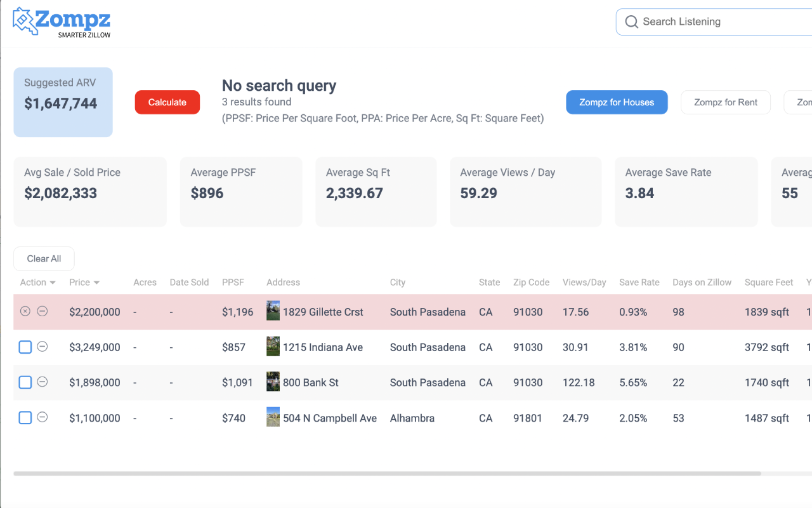Click the horizontal scrollbar under the table
Image resolution: width=812 pixels, height=508 pixels.
point(387,474)
